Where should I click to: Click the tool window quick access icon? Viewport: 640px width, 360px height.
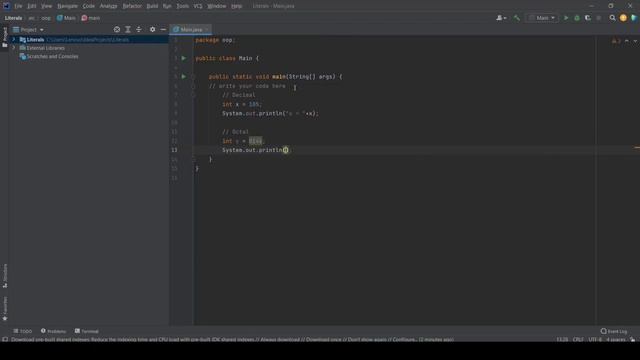5,340
